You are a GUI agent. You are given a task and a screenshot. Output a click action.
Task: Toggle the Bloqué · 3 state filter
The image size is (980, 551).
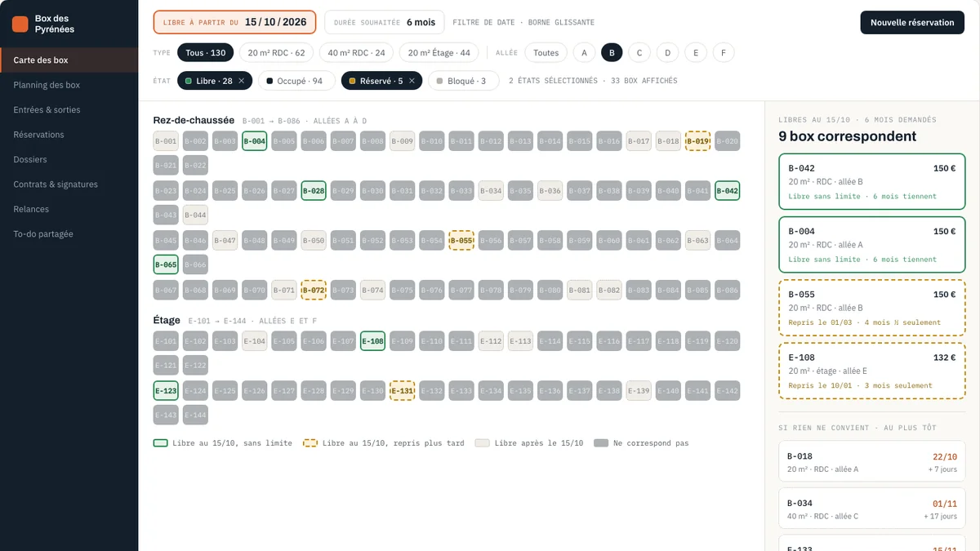coord(462,81)
